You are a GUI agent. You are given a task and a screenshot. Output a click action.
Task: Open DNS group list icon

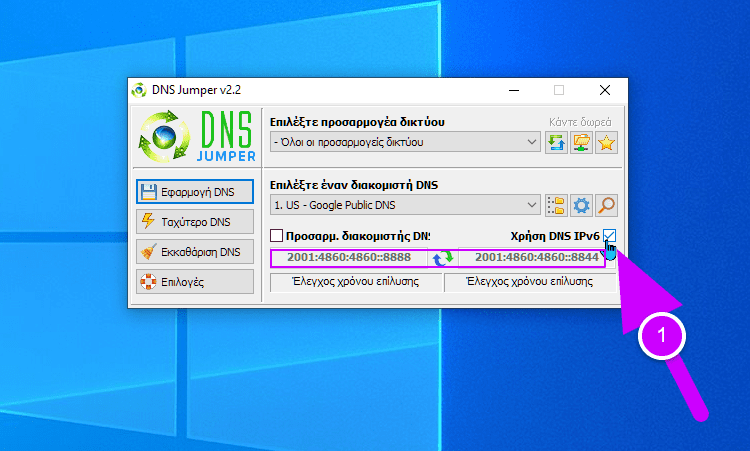tap(556, 206)
